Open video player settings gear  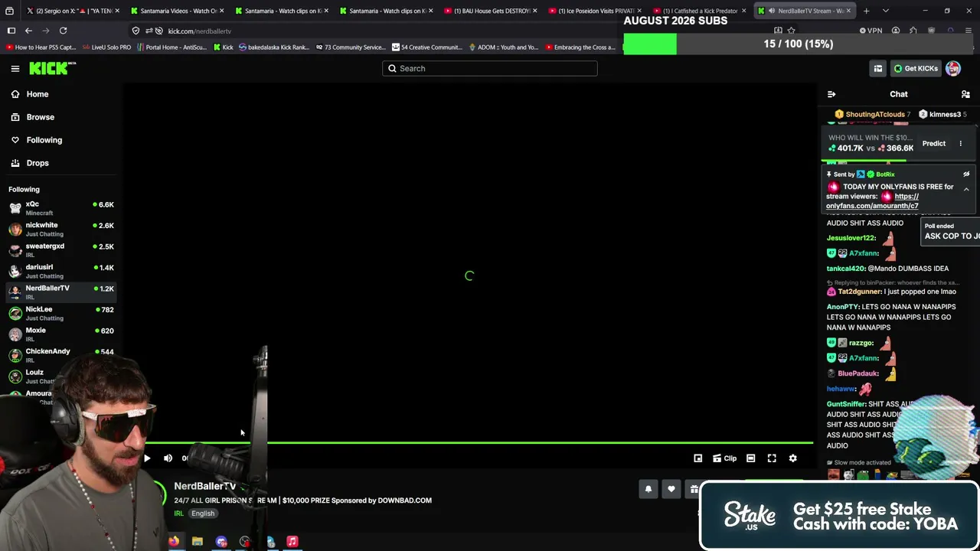tap(793, 458)
